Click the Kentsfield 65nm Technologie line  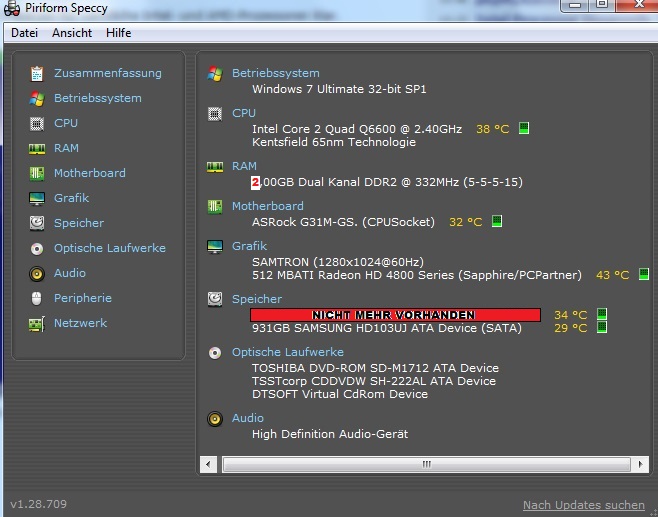tap(334, 142)
